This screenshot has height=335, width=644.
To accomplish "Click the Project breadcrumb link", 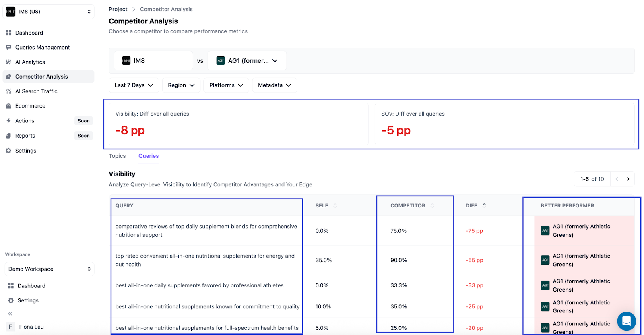I will [x=118, y=9].
